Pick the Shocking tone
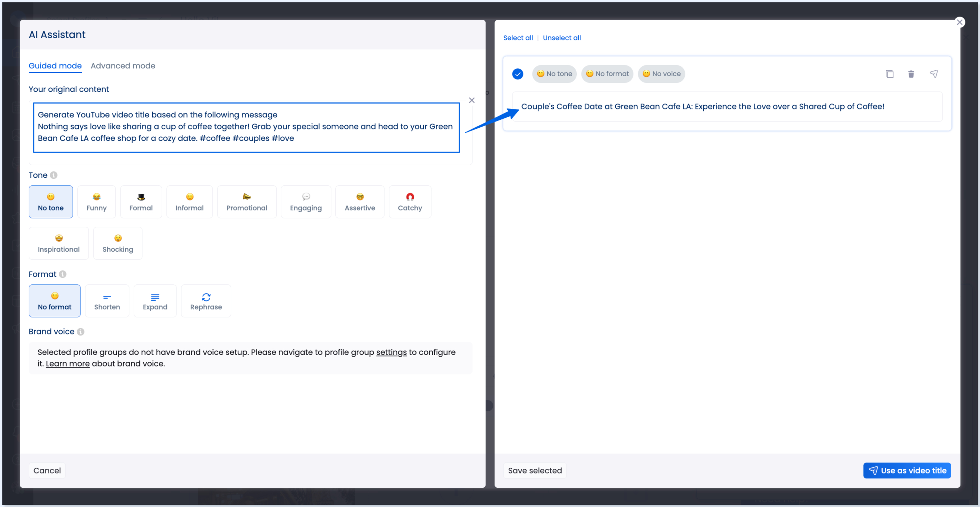The height and width of the screenshot is (507, 980). point(117,243)
